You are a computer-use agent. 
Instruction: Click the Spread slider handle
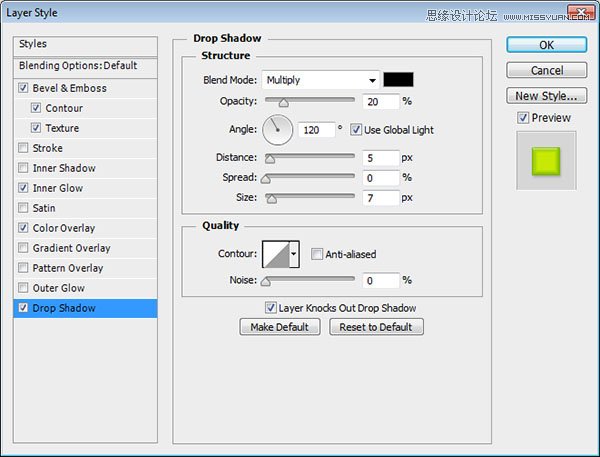(266, 179)
